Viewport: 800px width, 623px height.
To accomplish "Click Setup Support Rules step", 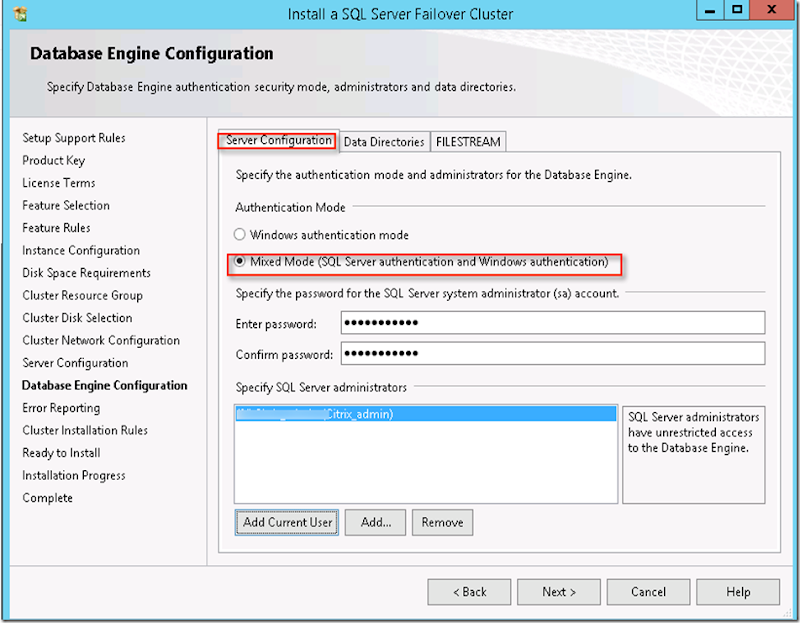I will click(74, 138).
